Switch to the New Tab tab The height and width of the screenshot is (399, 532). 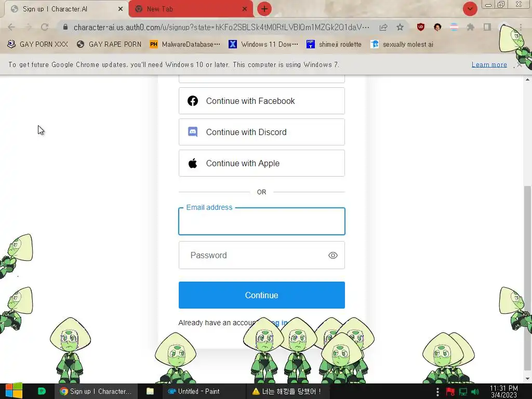[x=191, y=9]
